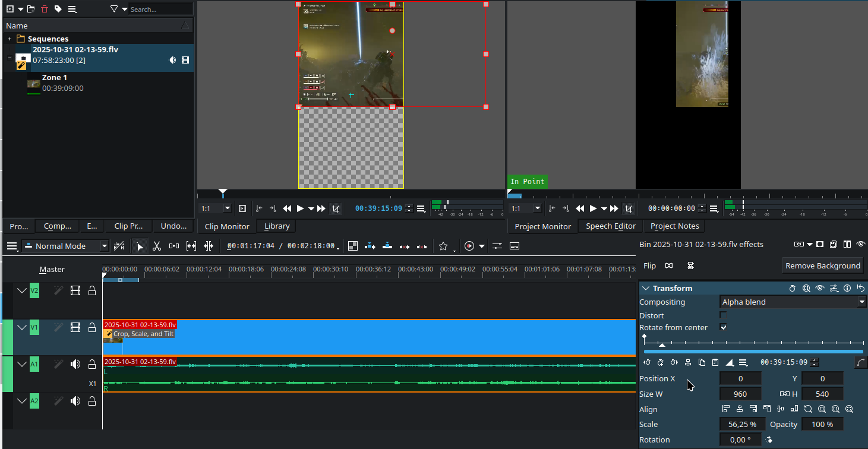Open the Compositing Alpha blend dropdown

tap(793, 302)
